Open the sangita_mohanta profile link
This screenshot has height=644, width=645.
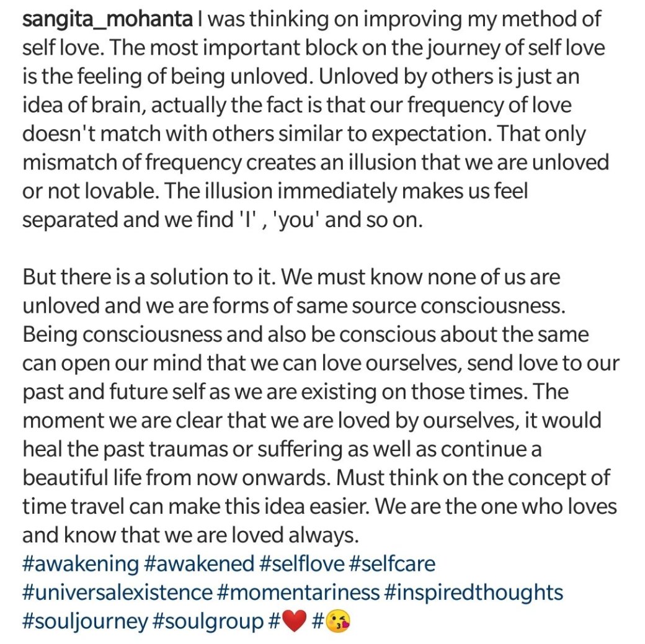pyautogui.click(x=108, y=20)
